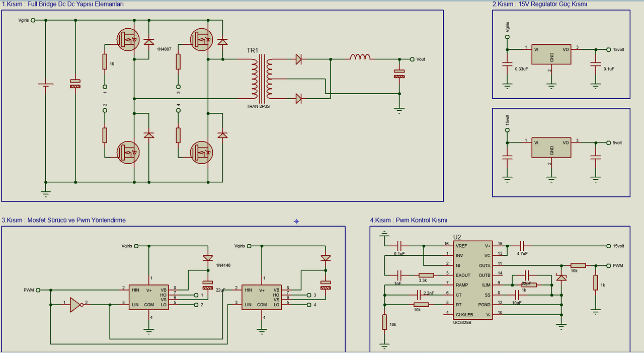
Task: Select the 22uF bootstrap capacitor symbol
Action: click(207, 285)
